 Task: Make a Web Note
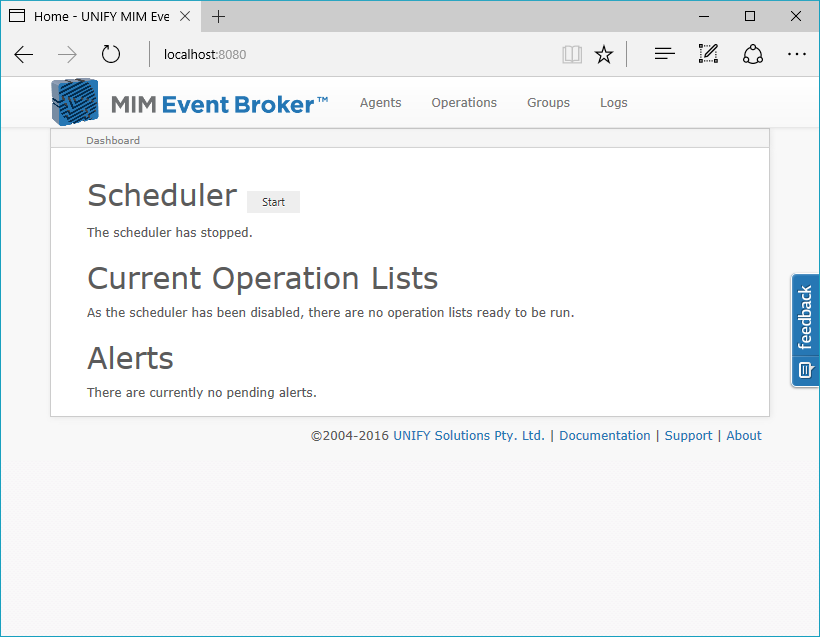708,54
